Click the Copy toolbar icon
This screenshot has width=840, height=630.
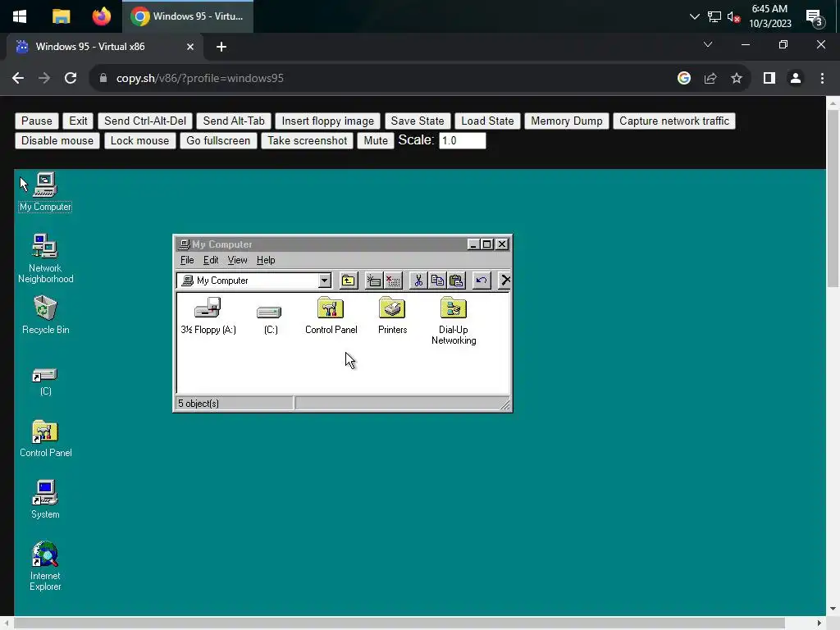(x=437, y=281)
